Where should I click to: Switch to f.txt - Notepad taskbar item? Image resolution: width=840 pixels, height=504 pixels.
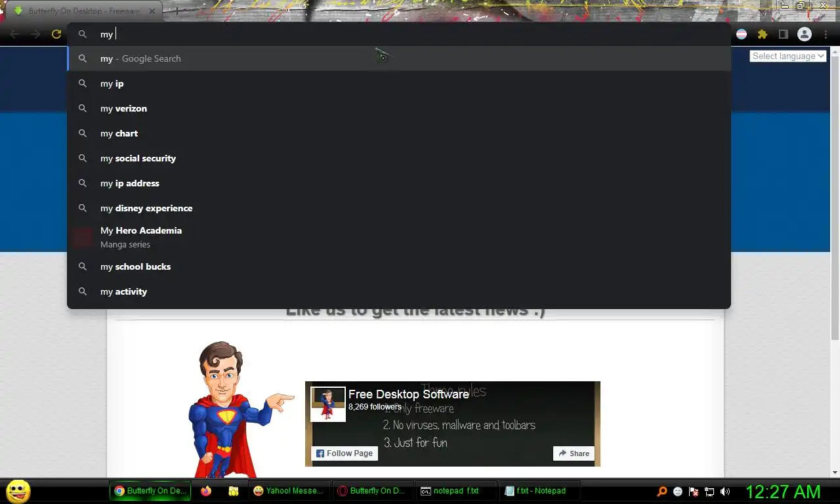[540, 491]
